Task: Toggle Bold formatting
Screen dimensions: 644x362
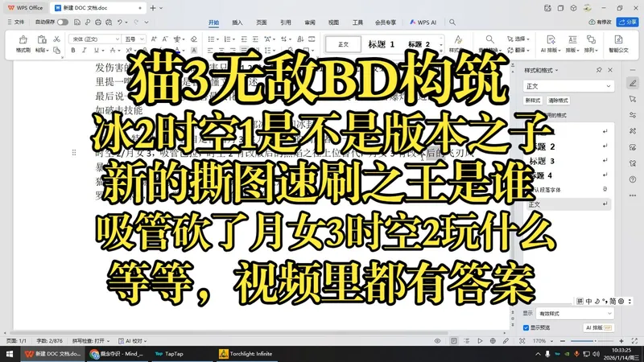Action: pos(73,50)
